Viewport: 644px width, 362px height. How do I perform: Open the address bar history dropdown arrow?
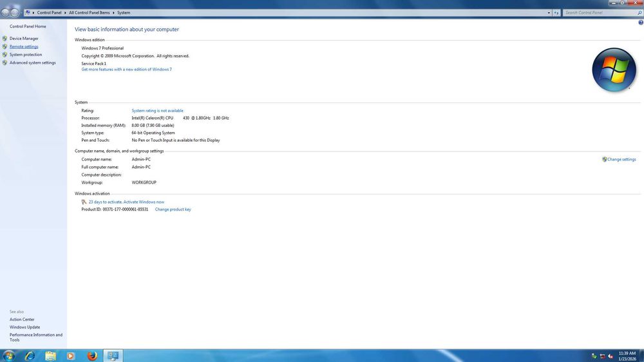(549, 13)
